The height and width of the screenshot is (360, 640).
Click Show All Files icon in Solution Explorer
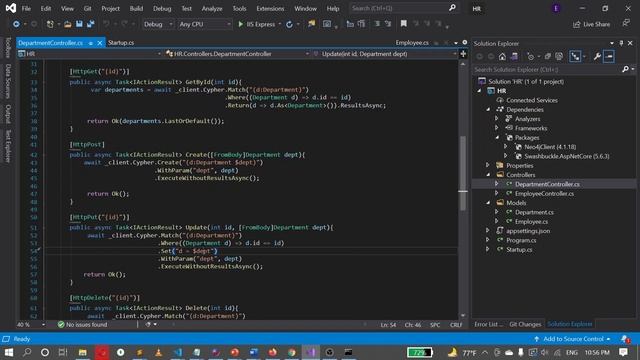[x=559, y=57]
